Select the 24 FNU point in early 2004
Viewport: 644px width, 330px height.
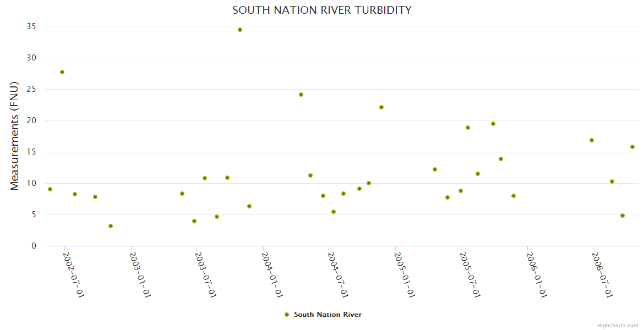point(301,95)
